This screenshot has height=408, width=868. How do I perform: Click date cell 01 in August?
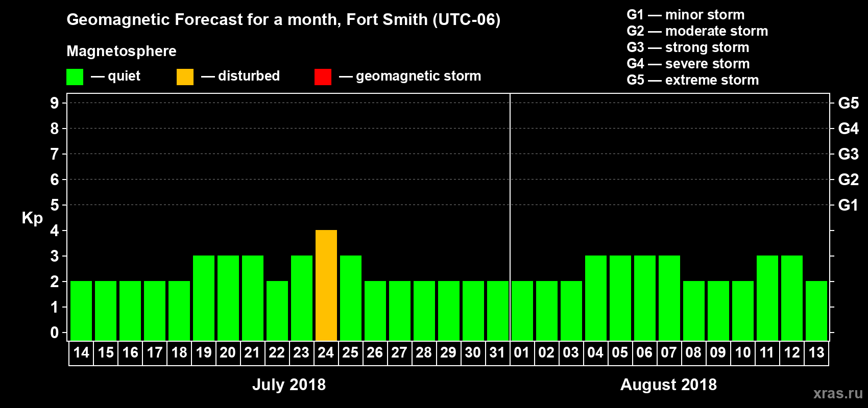coord(522,353)
